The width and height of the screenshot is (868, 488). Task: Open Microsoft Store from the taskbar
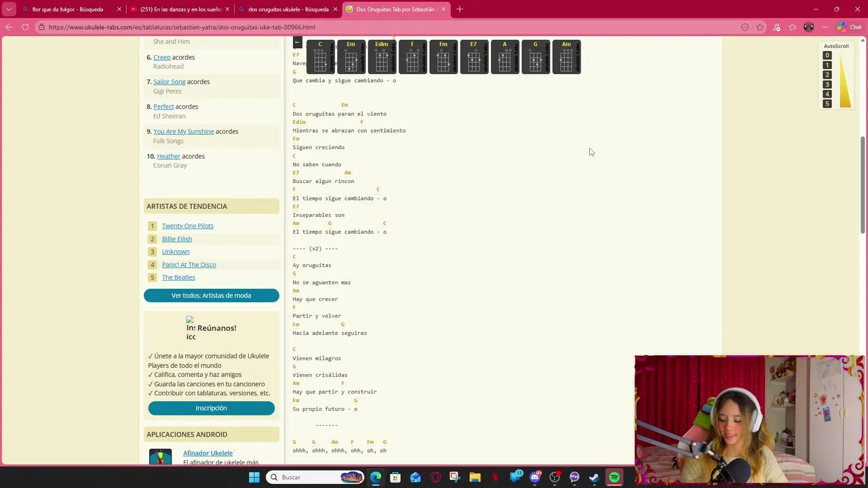tap(395, 477)
